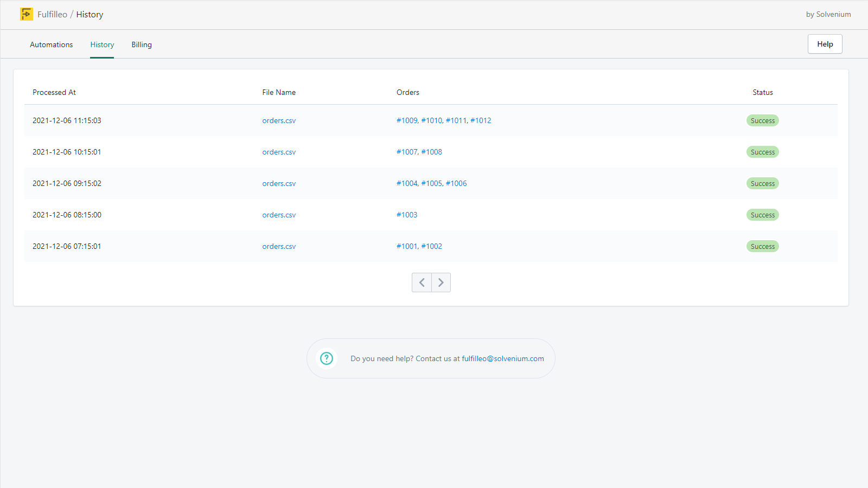Open order #1005
The image size is (868, 488).
click(x=432, y=183)
